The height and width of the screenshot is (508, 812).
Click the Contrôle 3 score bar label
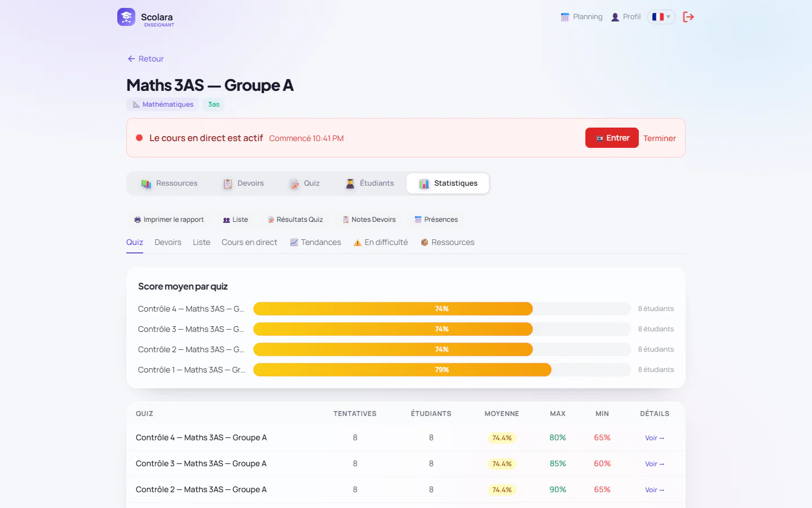coord(191,329)
